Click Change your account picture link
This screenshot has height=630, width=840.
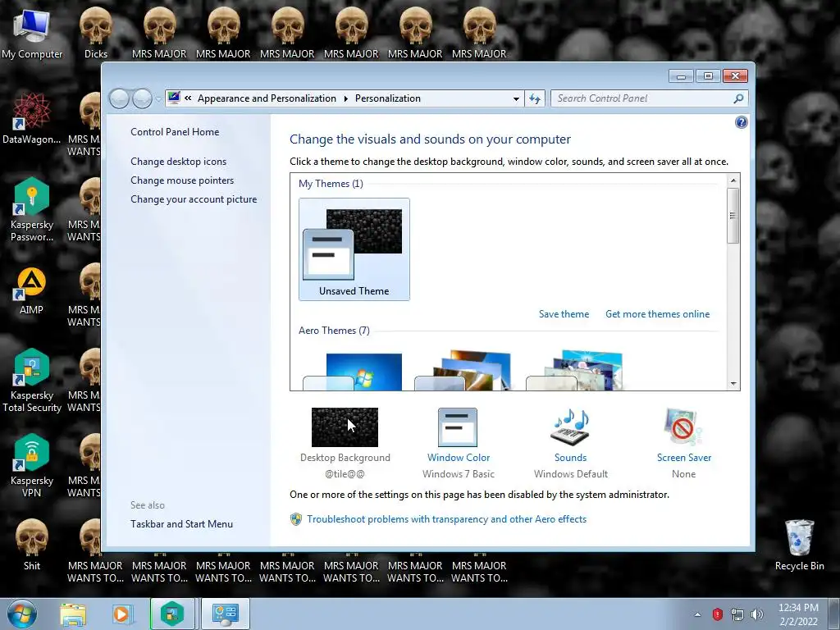(194, 199)
